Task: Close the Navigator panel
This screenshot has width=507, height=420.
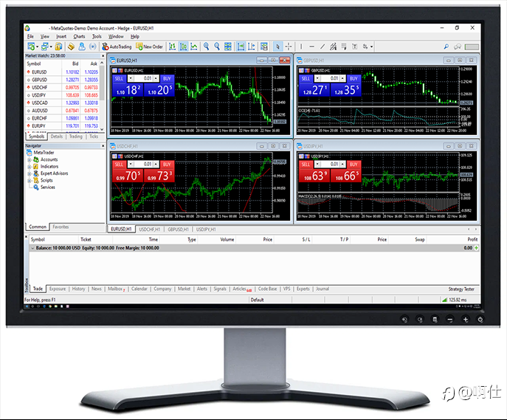Action: tap(103, 146)
